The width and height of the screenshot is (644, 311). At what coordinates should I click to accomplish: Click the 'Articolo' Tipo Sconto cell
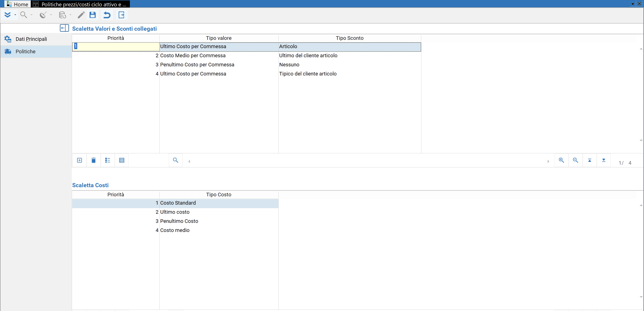point(350,47)
